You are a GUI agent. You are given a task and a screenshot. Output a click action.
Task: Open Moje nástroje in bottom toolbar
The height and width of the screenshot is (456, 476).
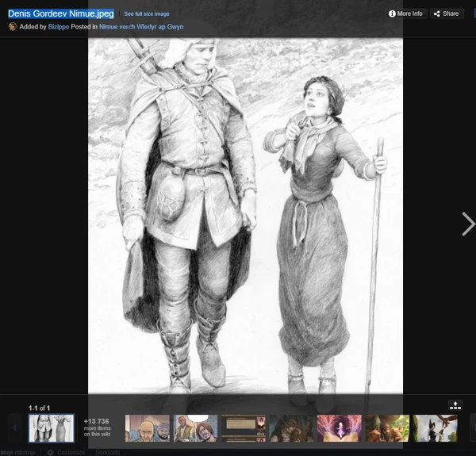tap(18, 453)
